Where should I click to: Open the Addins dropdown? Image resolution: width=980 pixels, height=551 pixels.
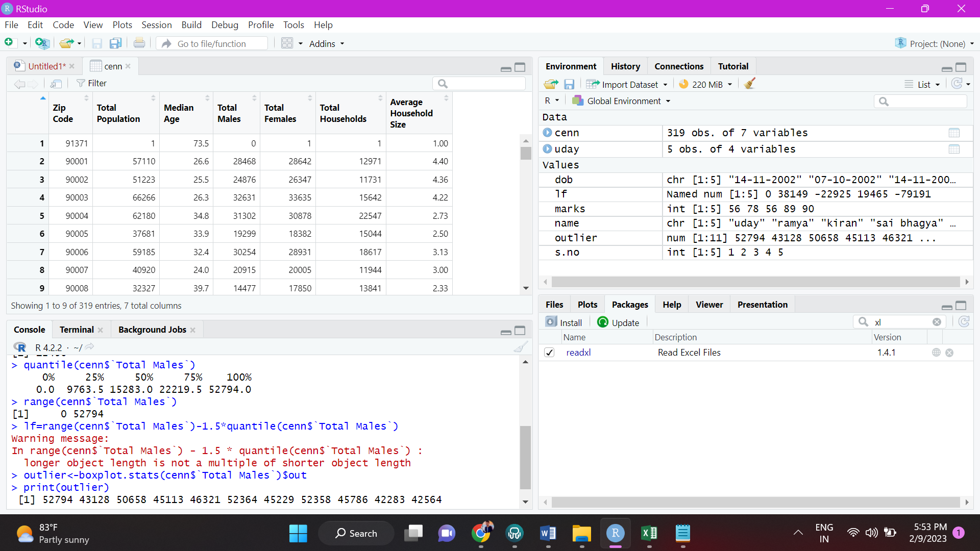(327, 44)
